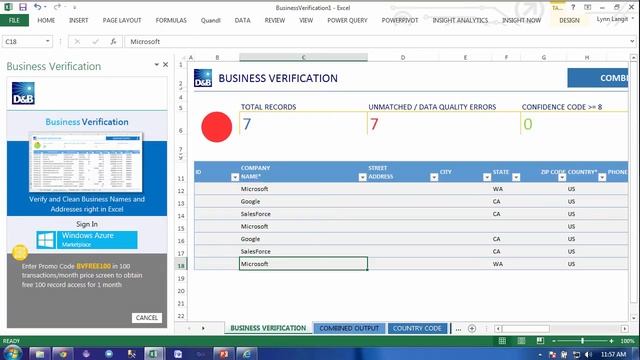Click the Windows Azure Marketplace sign-in button
640x360 pixels.
coord(87,240)
